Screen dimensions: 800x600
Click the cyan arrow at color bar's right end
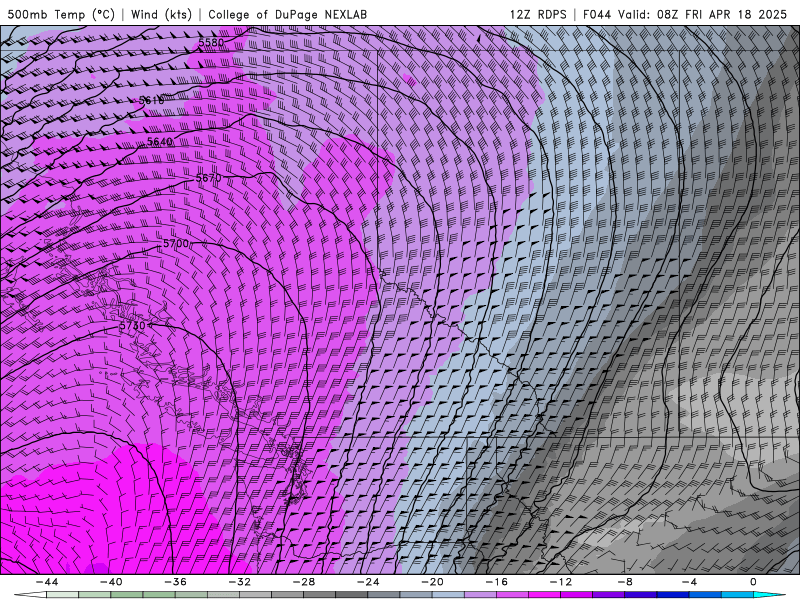(x=770, y=595)
